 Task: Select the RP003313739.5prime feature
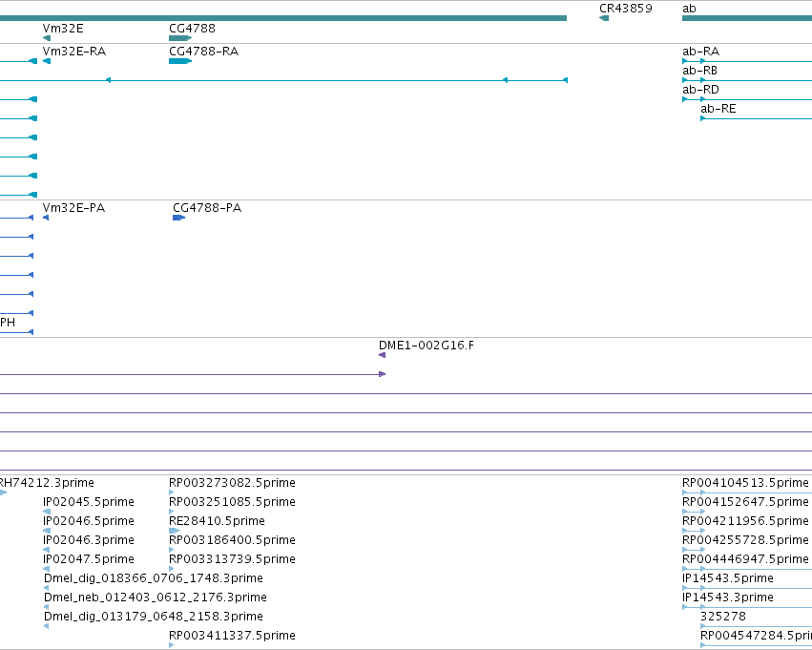pyautogui.click(x=232, y=559)
